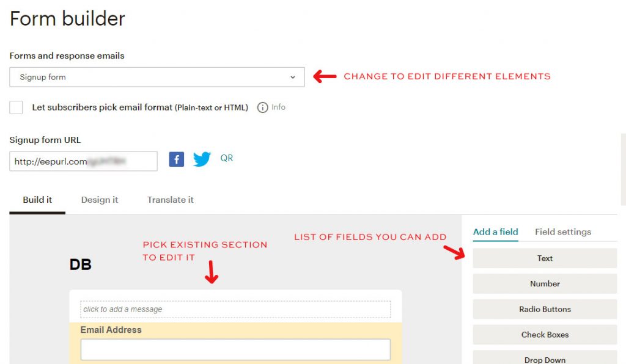Add a Check Boxes field
The height and width of the screenshot is (364, 626).
pos(545,335)
